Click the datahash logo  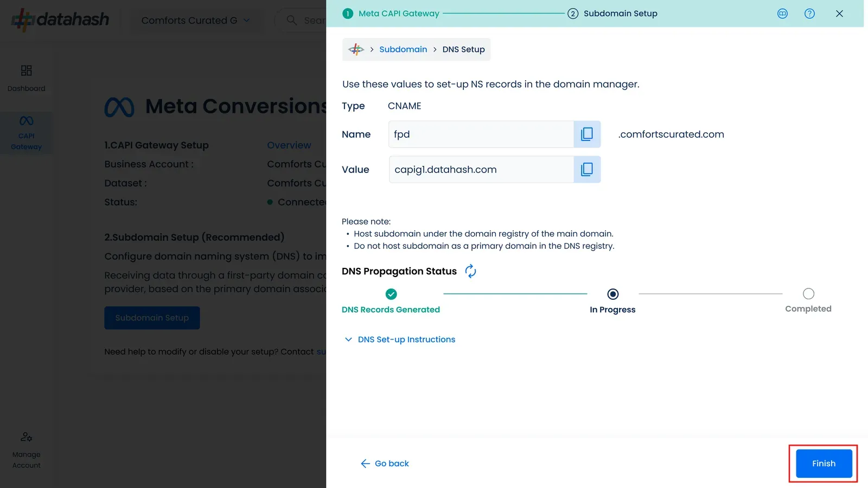60,20
